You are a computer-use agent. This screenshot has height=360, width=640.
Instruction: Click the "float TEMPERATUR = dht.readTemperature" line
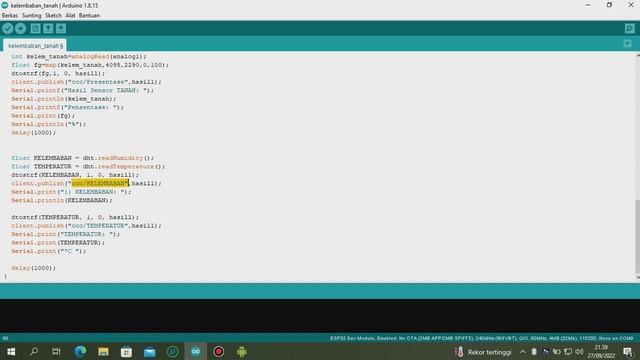click(x=88, y=167)
